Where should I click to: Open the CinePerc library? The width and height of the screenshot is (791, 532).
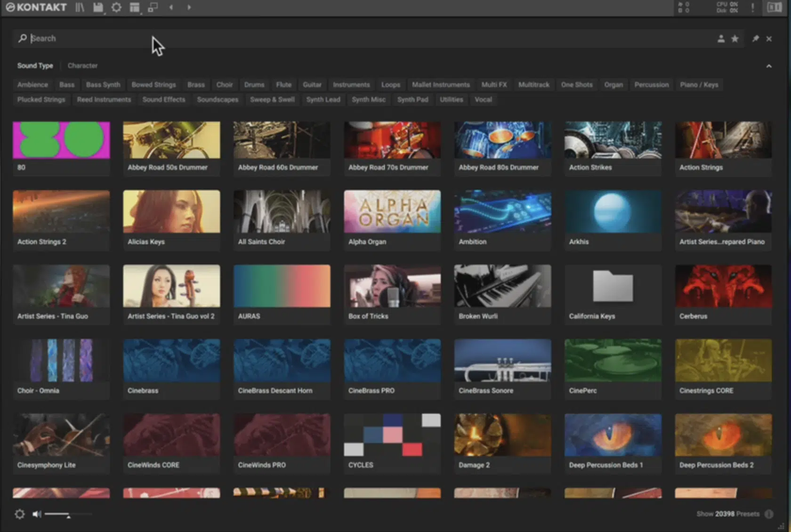[613, 369]
